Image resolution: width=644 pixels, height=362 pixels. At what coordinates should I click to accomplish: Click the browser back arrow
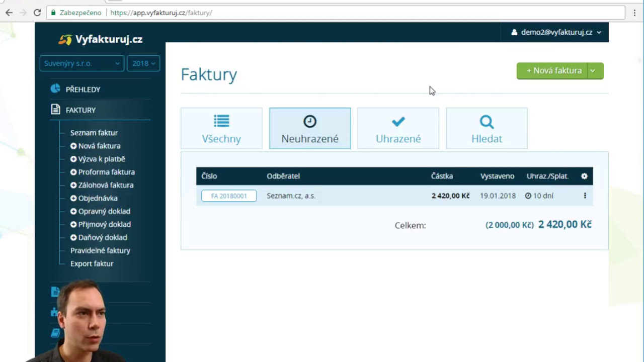(9, 13)
